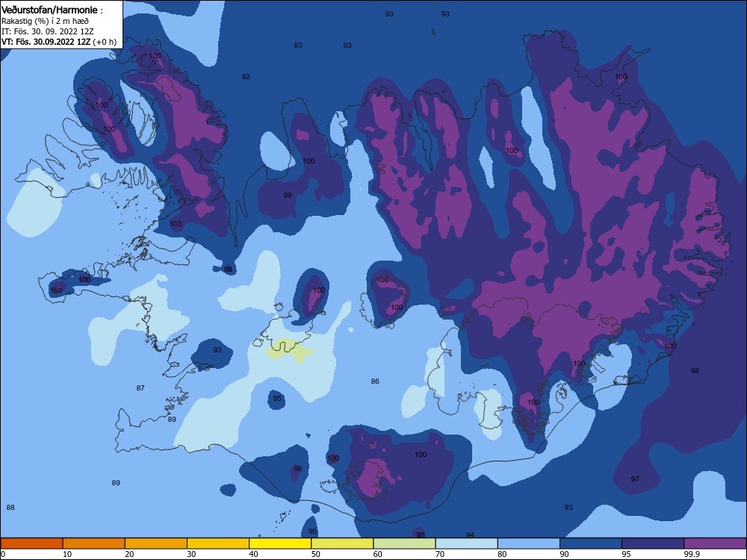Click the '10' legend scale label
Image resolution: width=747 pixels, height=560 pixels.
[67, 554]
